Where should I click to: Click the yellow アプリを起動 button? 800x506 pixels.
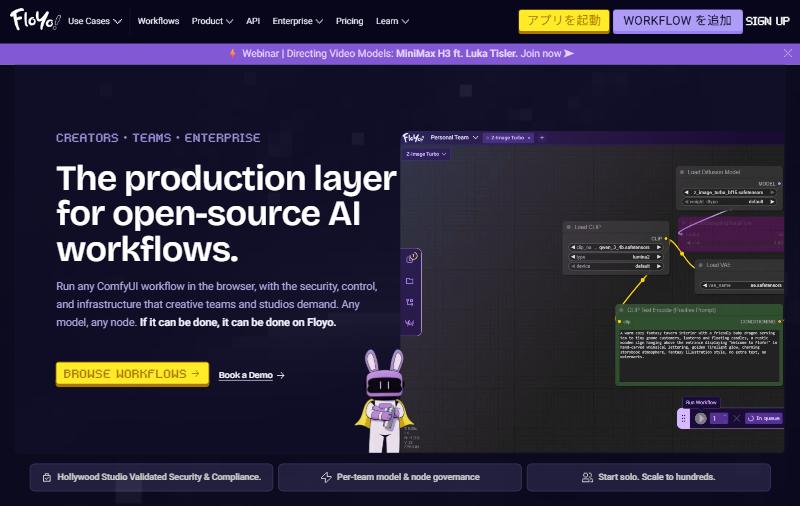pos(564,21)
